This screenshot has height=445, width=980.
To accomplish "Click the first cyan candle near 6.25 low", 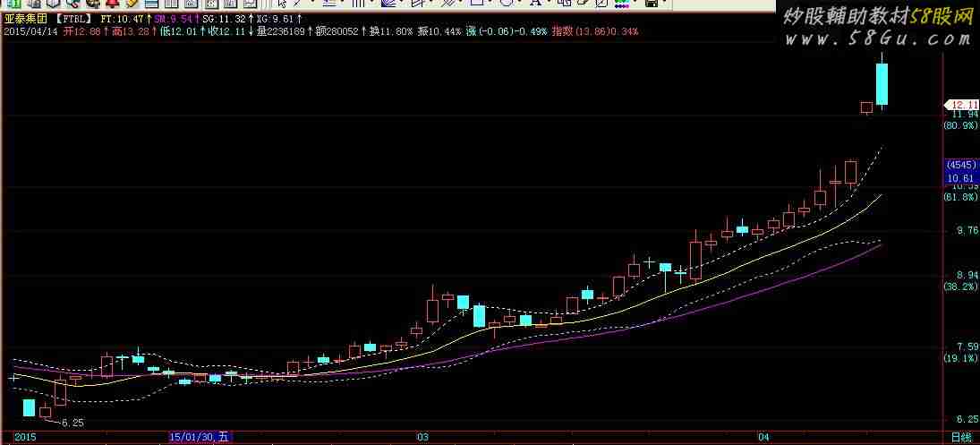I will [x=29, y=407].
